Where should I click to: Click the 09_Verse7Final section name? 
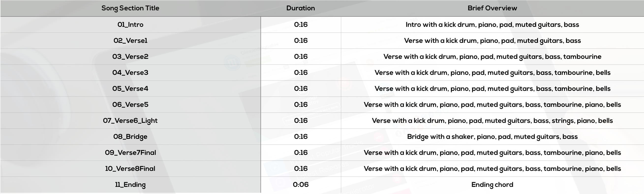coord(130,153)
